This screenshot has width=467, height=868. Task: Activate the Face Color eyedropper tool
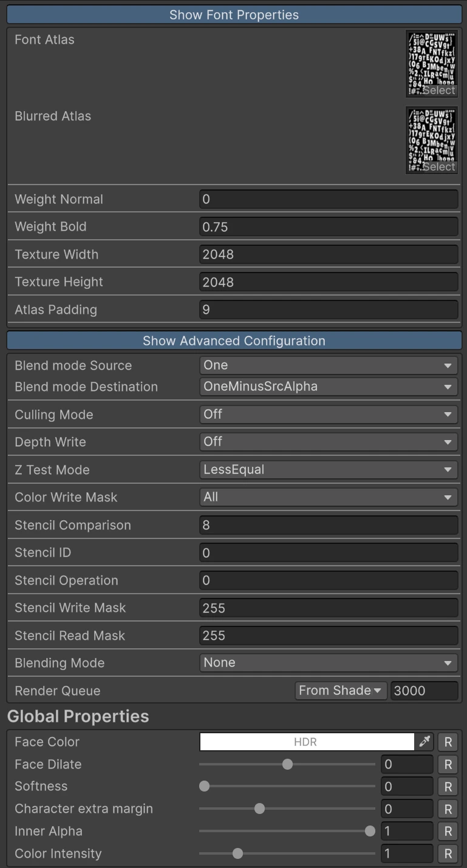point(424,742)
